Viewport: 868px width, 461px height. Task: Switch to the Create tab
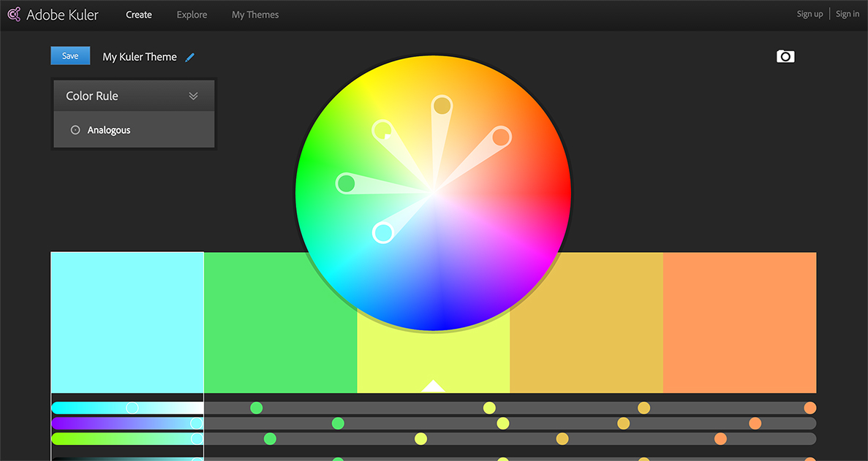(x=139, y=15)
